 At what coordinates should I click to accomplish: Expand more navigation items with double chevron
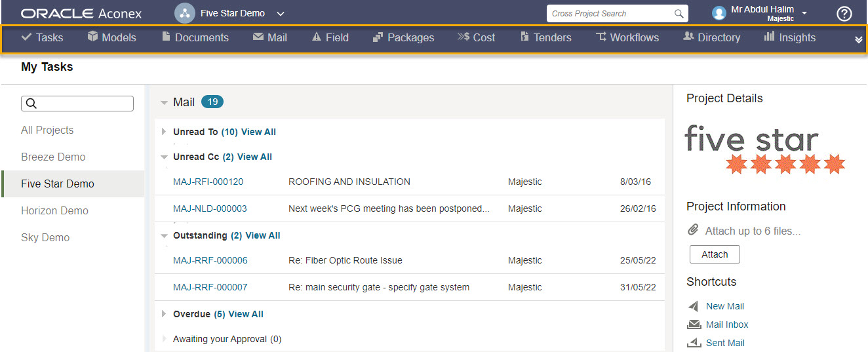(859, 40)
